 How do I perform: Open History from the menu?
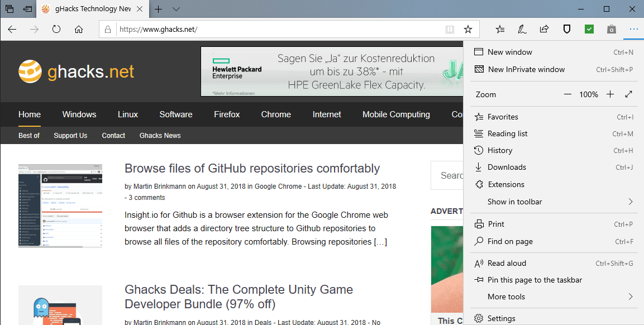(x=554, y=150)
